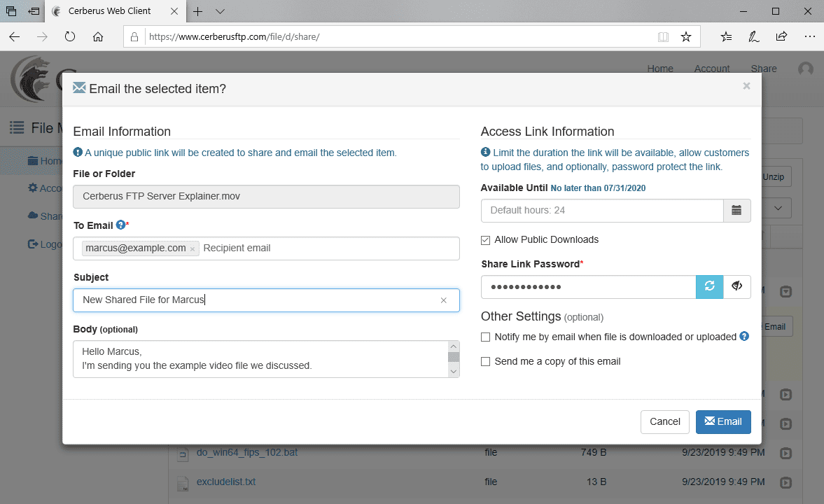Click help icon beside Notify me option

pos(744,337)
